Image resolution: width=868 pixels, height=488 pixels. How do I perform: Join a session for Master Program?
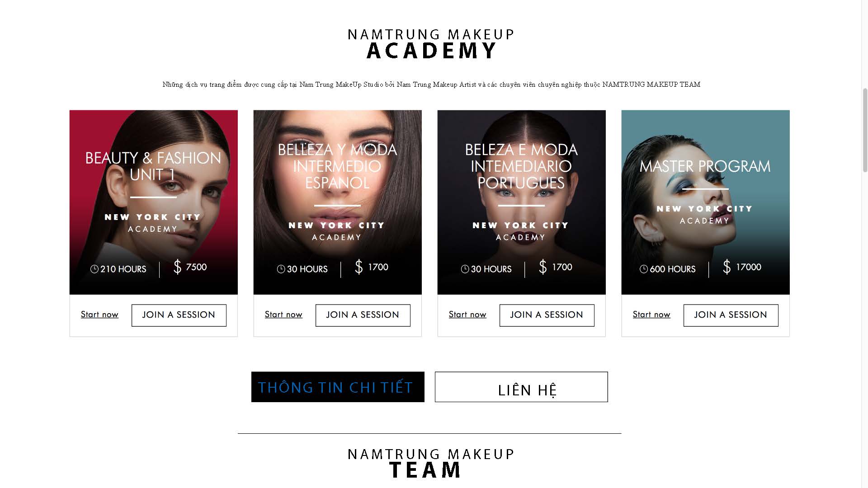click(731, 315)
